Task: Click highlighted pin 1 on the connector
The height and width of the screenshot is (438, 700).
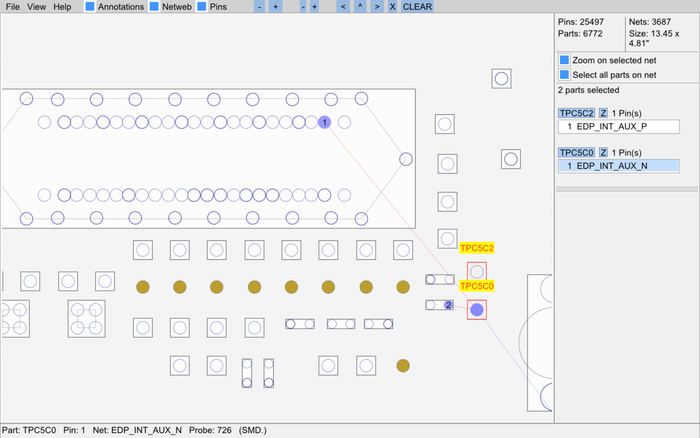Action: [324, 122]
